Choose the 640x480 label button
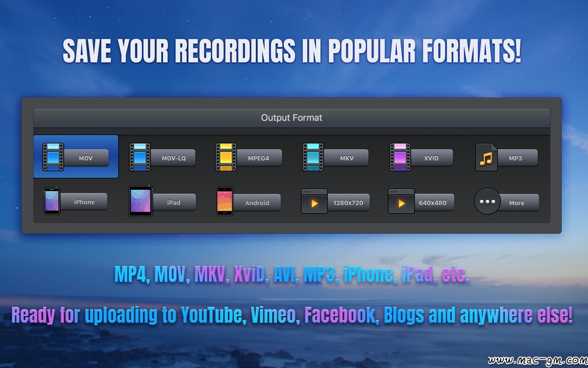This screenshot has height=368, width=588. 433,202
